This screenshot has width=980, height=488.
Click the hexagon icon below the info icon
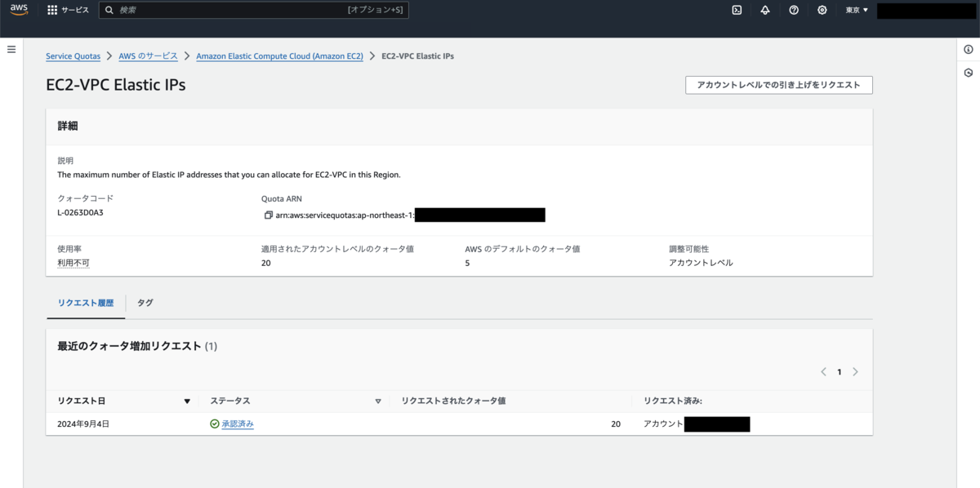(969, 73)
